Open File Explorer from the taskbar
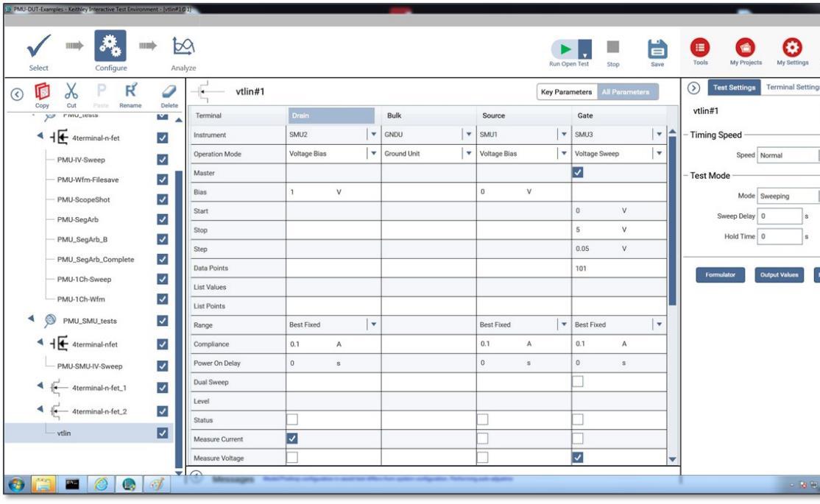 coord(43,485)
